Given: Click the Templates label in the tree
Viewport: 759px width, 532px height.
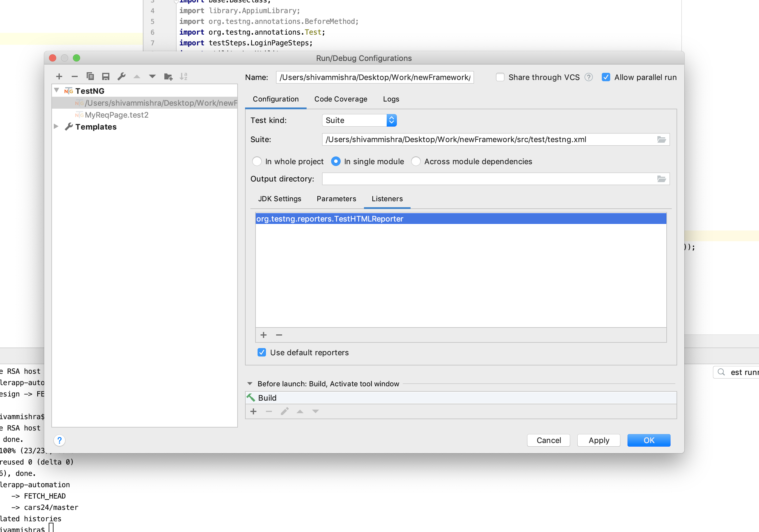Looking at the screenshot, I should tap(96, 127).
